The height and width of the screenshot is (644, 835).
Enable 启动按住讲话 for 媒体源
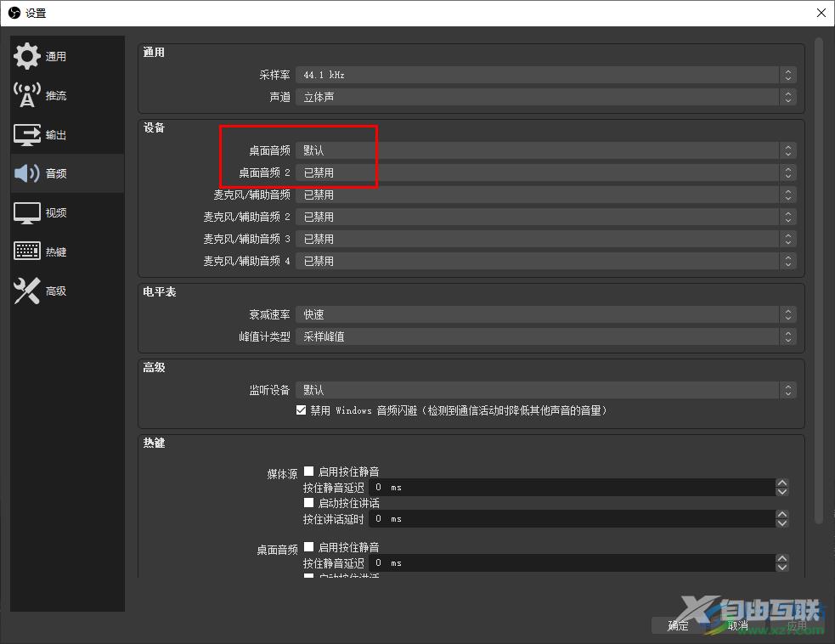(x=308, y=503)
